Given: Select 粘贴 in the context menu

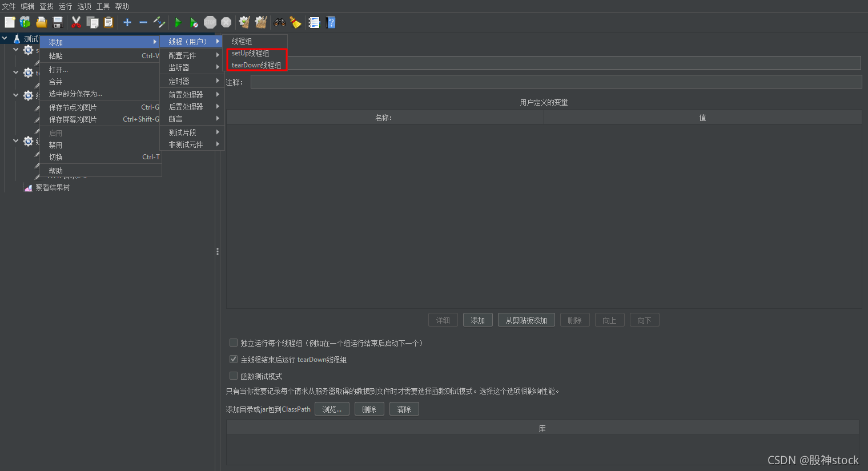Looking at the screenshot, I should click(x=101, y=56).
